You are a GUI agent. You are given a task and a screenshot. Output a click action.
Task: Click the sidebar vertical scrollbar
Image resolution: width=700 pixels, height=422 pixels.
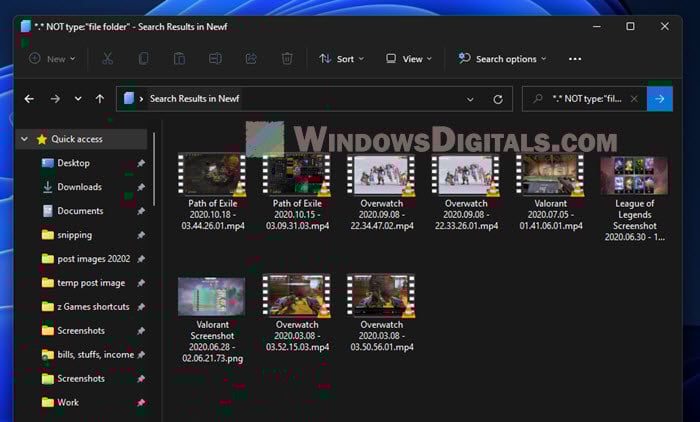pyautogui.click(x=154, y=169)
